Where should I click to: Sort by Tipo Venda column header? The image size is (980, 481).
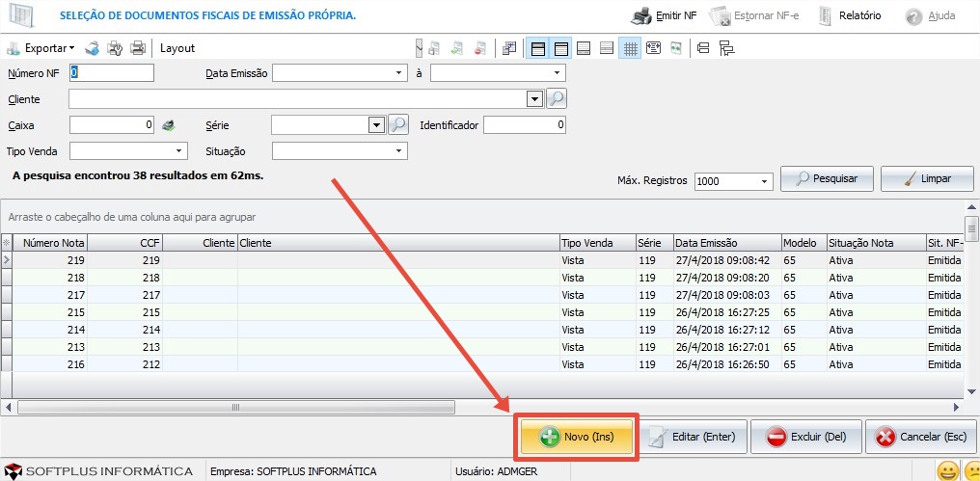click(x=597, y=243)
